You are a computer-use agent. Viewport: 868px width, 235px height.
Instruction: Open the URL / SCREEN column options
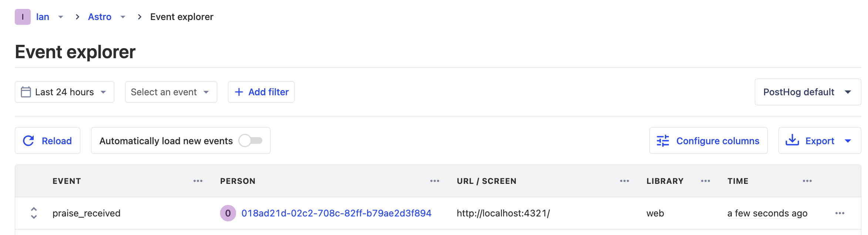click(625, 181)
